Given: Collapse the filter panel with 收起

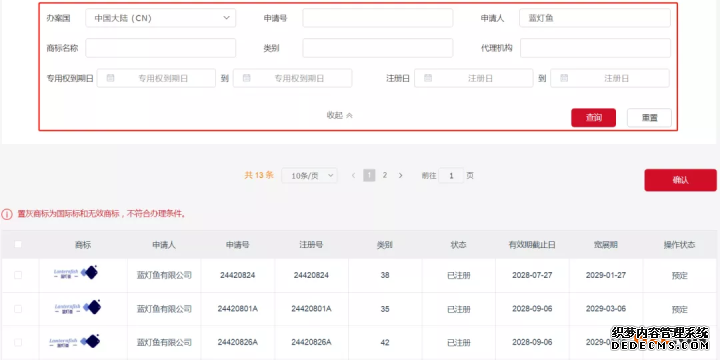Looking at the screenshot, I should 339,115.
